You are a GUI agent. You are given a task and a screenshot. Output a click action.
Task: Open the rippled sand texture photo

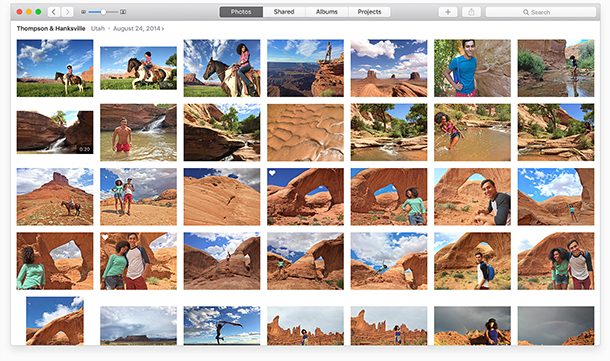[x=305, y=132]
